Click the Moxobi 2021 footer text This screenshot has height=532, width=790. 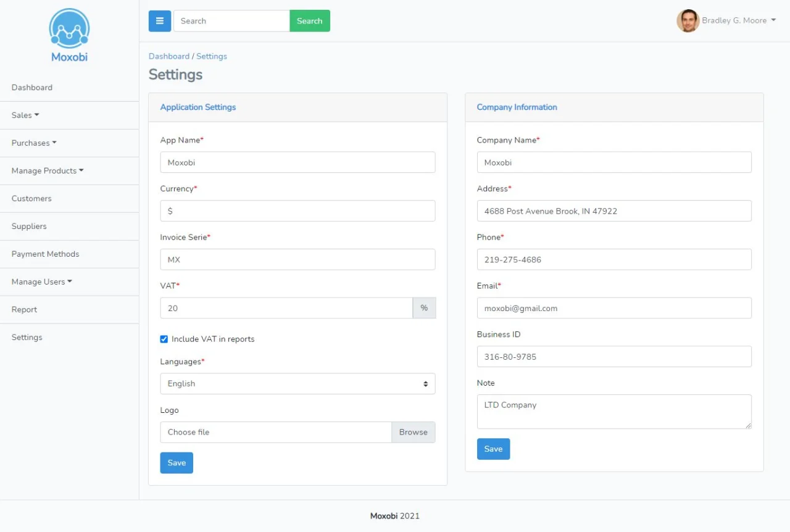pyautogui.click(x=395, y=516)
